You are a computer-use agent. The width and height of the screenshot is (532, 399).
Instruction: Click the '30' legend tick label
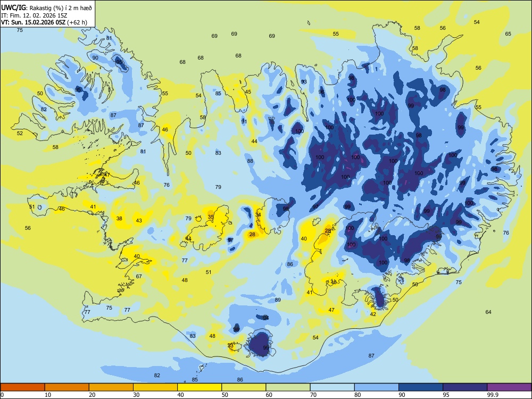tap(136, 395)
